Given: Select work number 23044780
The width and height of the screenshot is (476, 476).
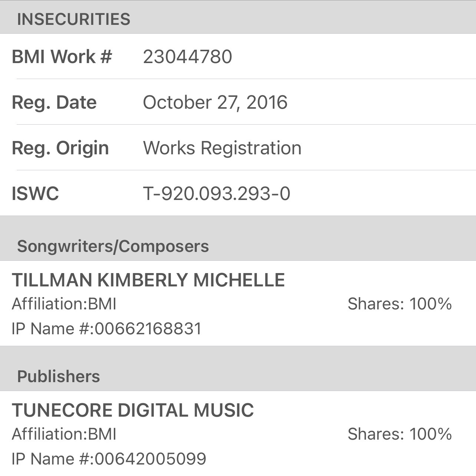Looking at the screenshot, I should click(188, 57).
